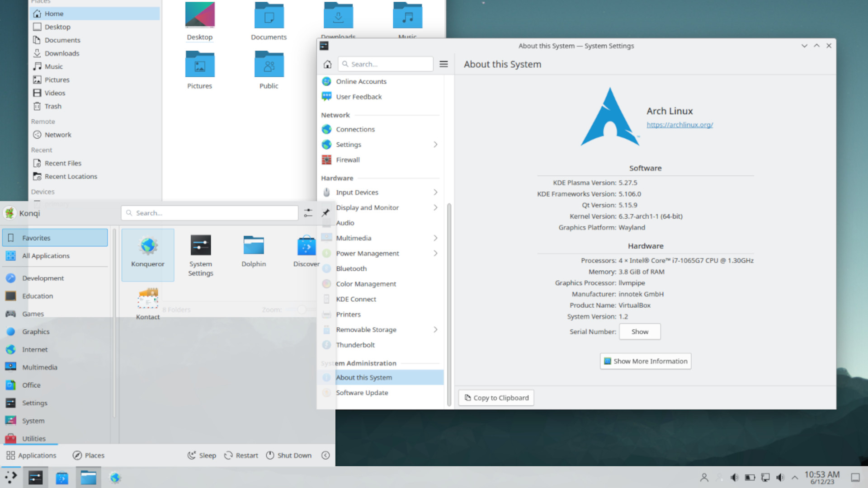Click the launcher search field
The height and width of the screenshot is (488, 868).
[210, 213]
